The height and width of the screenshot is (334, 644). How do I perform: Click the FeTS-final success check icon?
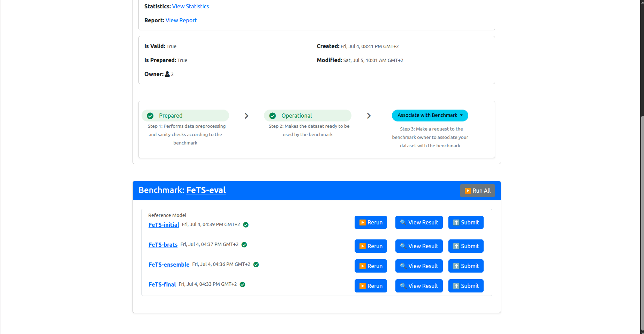pyautogui.click(x=242, y=284)
